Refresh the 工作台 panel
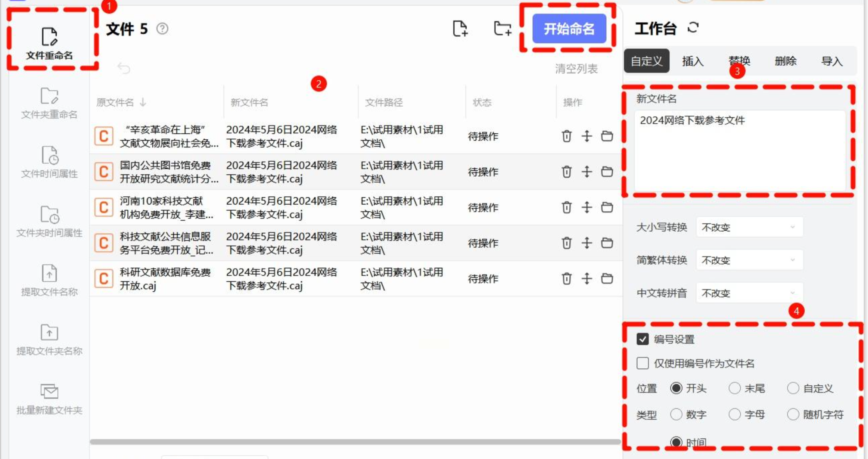 coord(693,28)
